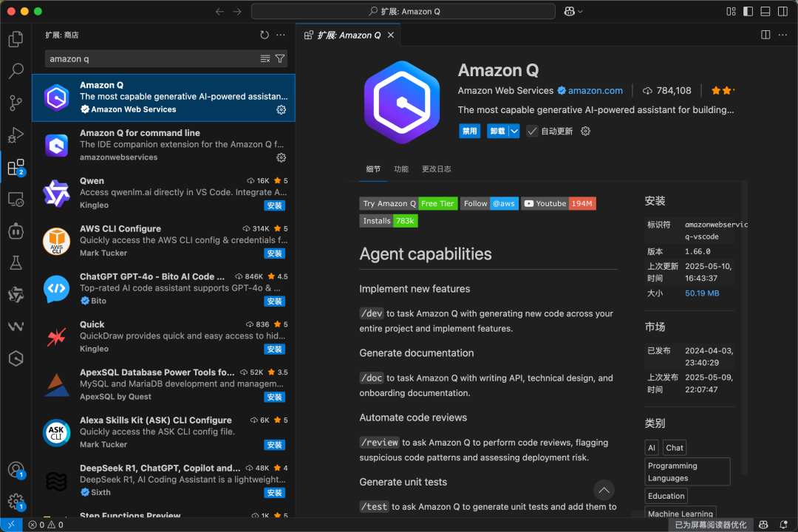Click manage gear for Amazon Q for command line
This screenshot has width=798, height=532.
coord(281,157)
